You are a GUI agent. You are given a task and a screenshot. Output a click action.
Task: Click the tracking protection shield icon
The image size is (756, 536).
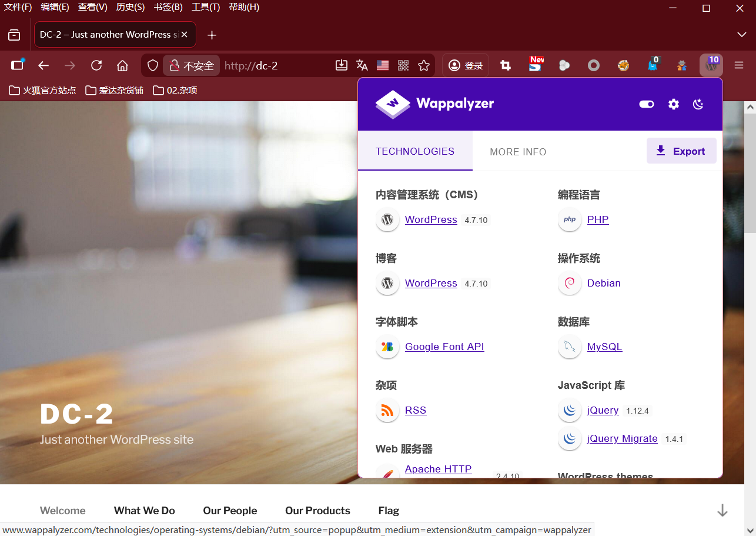click(153, 65)
